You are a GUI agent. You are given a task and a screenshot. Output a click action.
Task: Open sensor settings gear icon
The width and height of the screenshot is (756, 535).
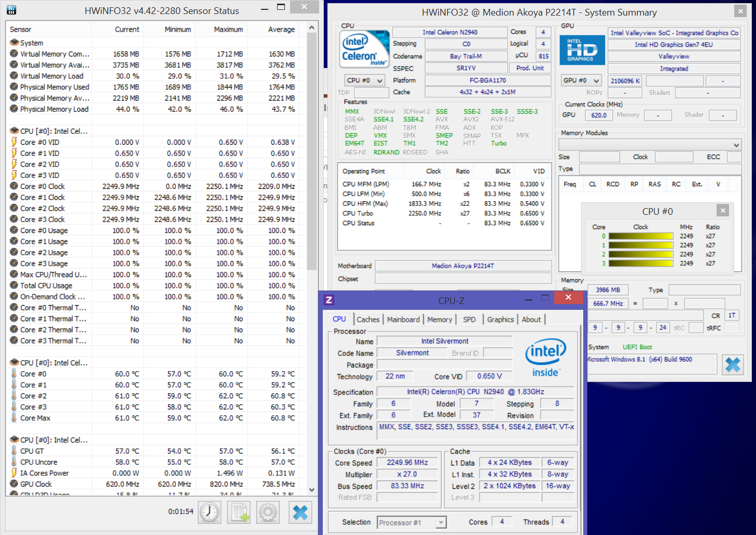[268, 512]
